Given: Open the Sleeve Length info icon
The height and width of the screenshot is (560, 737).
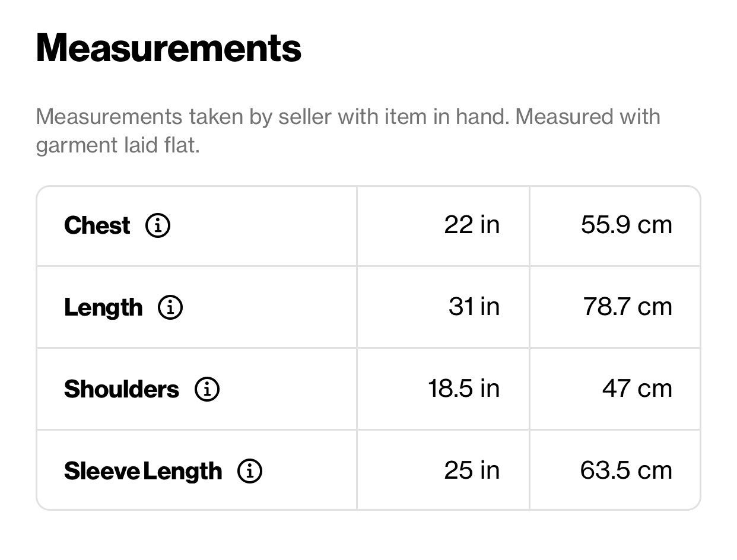Looking at the screenshot, I should 249,471.
